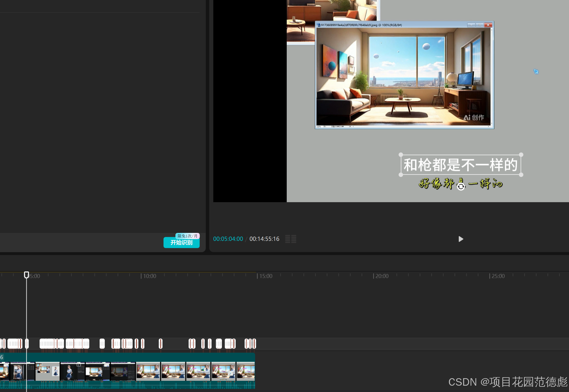
Task: Click the current timecode 00:05:04:00
Action: coord(228,239)
